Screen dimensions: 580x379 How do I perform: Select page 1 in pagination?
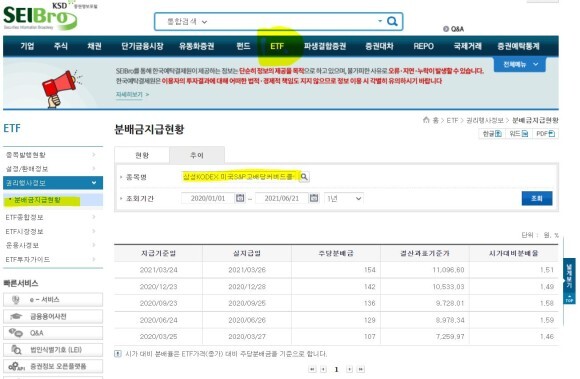tap(336, 369)
